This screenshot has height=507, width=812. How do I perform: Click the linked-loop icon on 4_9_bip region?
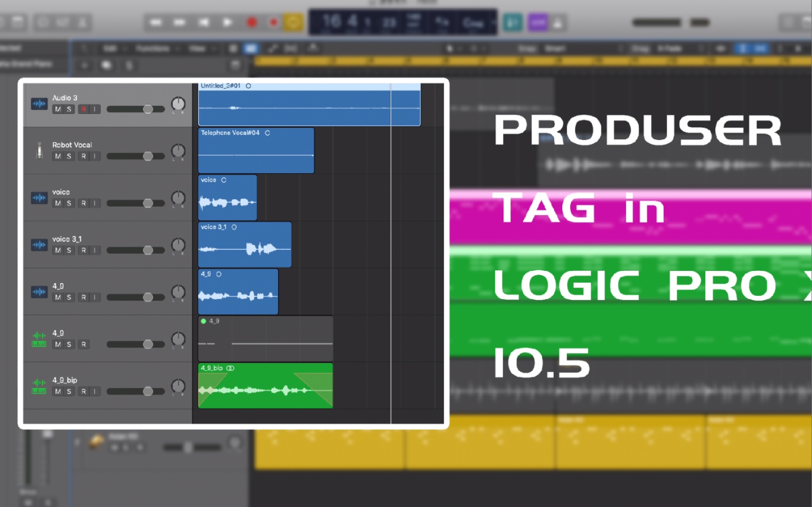(230, 368)
